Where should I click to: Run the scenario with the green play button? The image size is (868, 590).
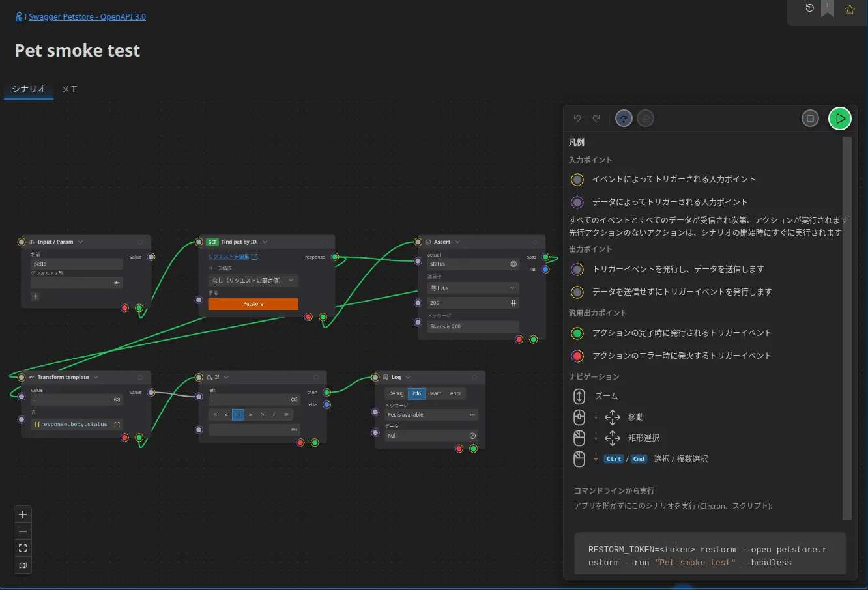tap(840, 119)
